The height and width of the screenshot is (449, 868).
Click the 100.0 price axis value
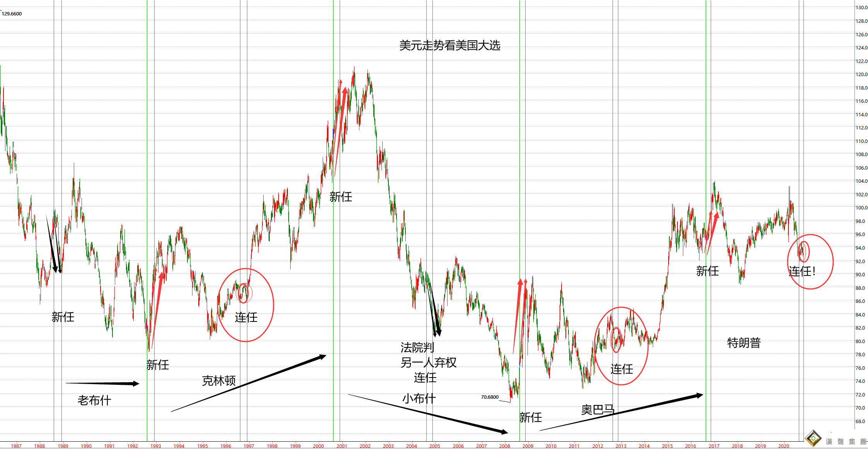click(x=861, y=207)
